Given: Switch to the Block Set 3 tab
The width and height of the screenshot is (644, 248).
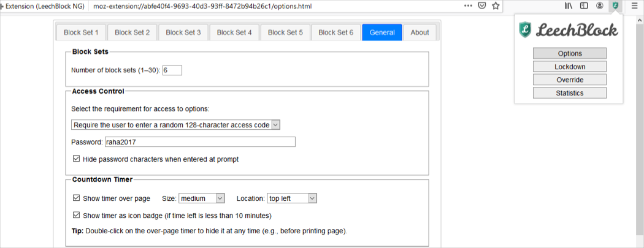Looking at the screenshot, I should click(x=183, y=32).
